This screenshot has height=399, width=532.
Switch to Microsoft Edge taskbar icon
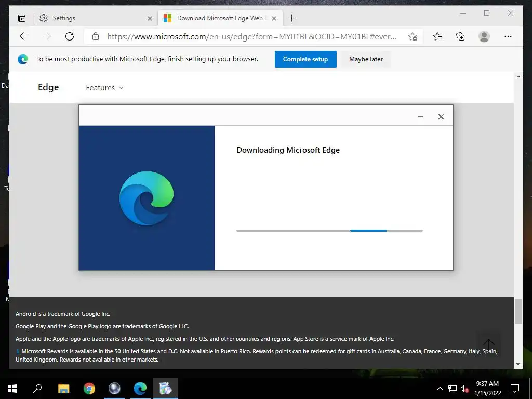pyautogui.click(x=140, y=389)
